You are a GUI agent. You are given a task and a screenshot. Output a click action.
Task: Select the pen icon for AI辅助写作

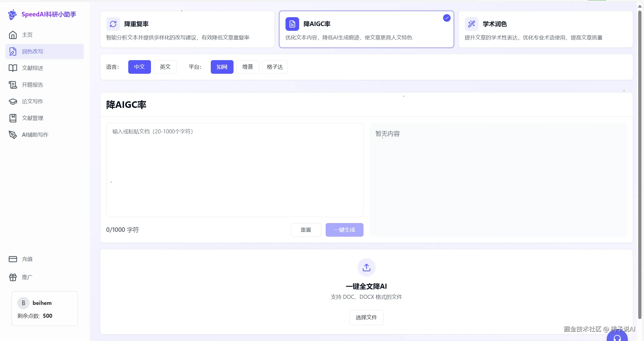click(x=13, y=135)
